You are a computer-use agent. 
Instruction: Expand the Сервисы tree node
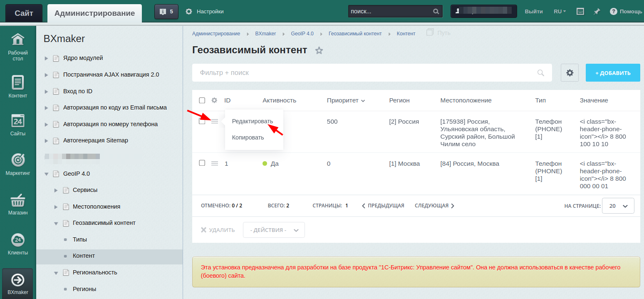(x=56, y=190)
